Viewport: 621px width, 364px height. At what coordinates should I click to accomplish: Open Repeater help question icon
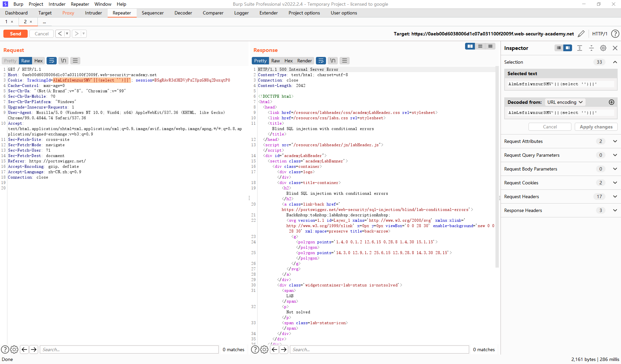click(615, 34)
